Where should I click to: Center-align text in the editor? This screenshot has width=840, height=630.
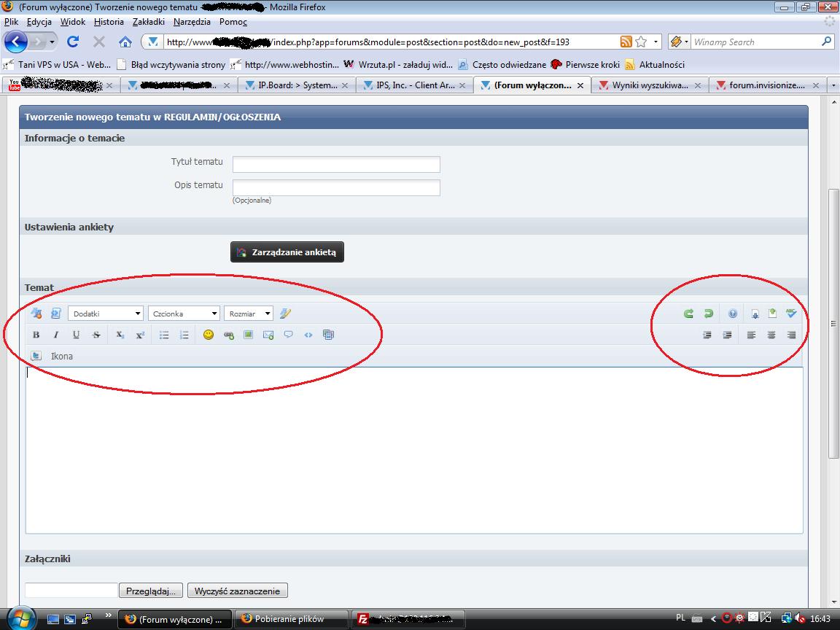[x=771, y=335]
